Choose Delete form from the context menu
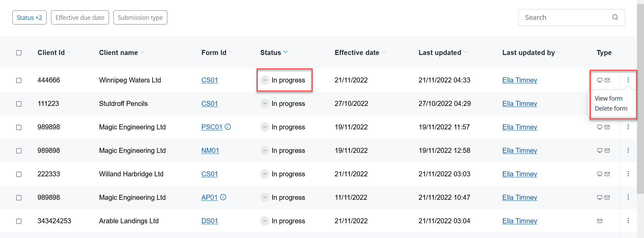 click(611, 108)
